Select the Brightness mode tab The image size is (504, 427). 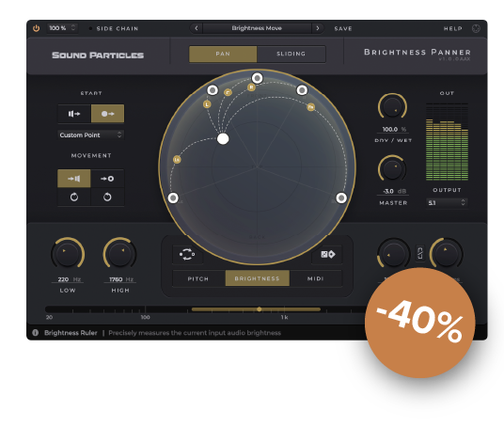[x=257, y=278]
